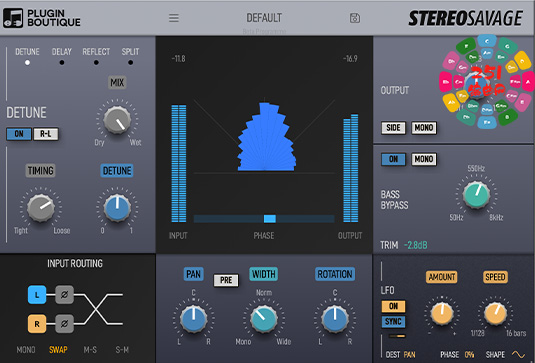Image resolution: width=535 pixels, height=363 pixels.
Task: Click the StereoSavage title logo
Action: [465, 18]
